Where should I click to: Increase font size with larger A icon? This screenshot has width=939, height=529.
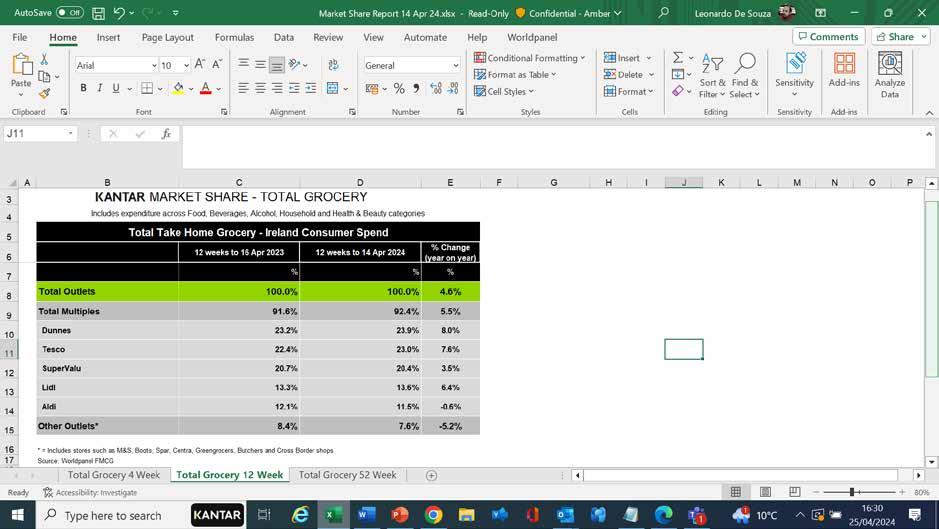[x=200, y=65]
